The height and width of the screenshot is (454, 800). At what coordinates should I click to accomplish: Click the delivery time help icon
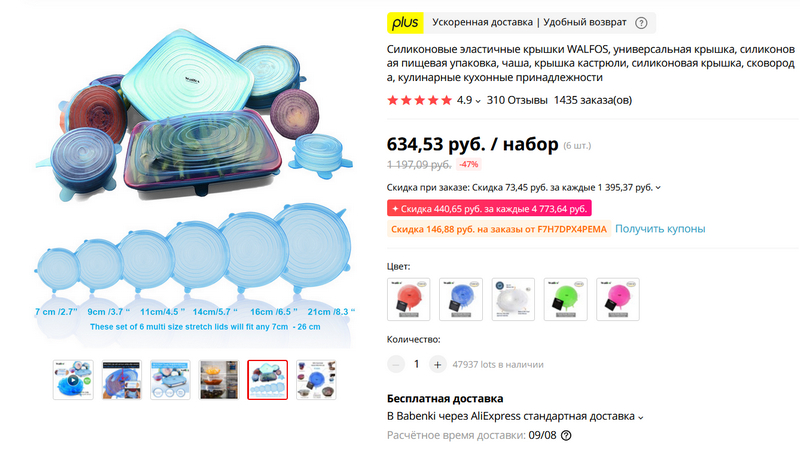pyautogui.click(x=566, y=436)
